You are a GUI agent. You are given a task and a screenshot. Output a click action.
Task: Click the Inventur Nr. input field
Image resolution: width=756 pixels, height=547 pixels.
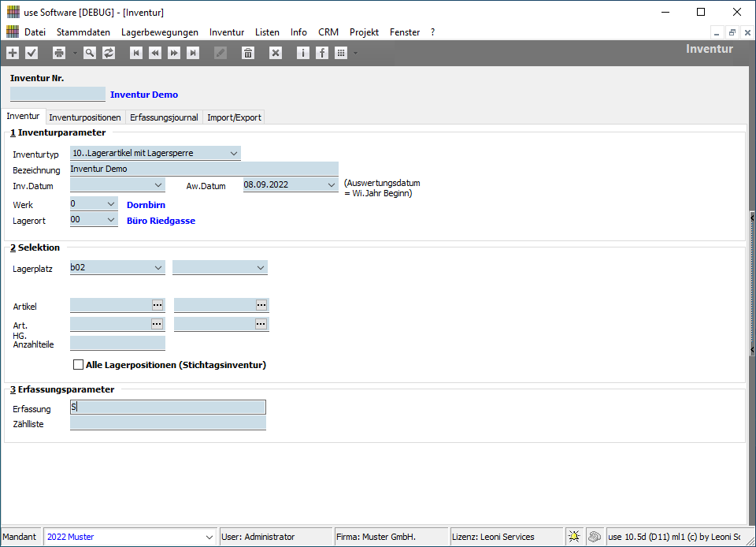coord(57,94)
